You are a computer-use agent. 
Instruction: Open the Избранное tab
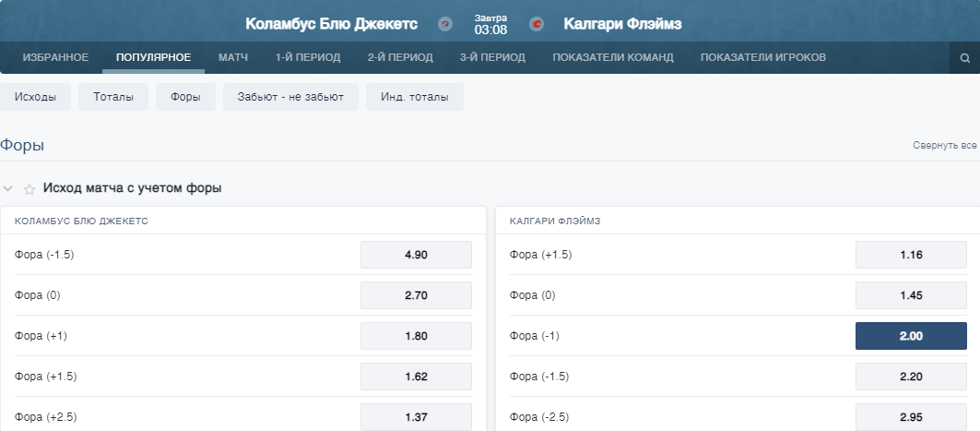click(55, 57)
